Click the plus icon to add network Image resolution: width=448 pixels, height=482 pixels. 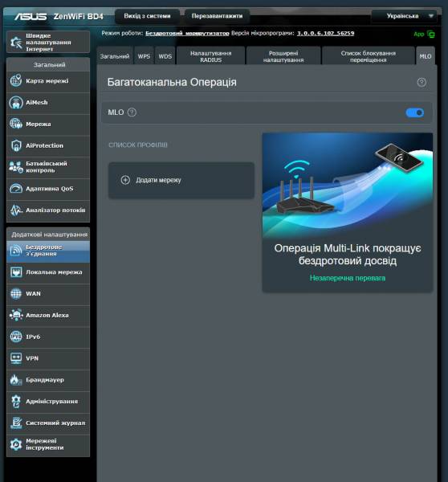pos(125,180)
